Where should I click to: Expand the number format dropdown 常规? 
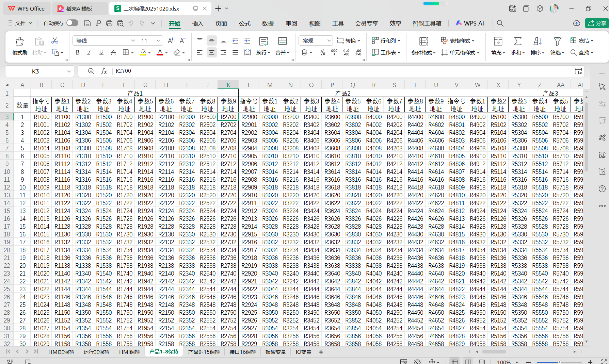(x=329, y=41)
